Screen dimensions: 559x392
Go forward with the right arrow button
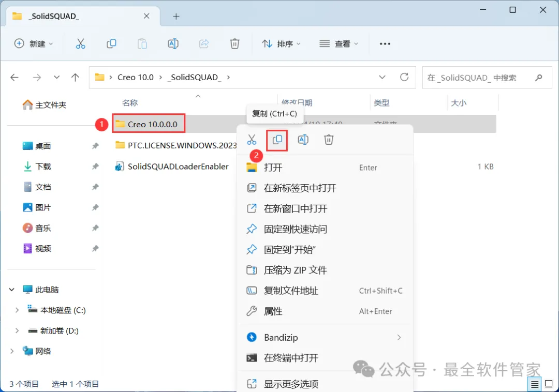(x=37, y=77)
